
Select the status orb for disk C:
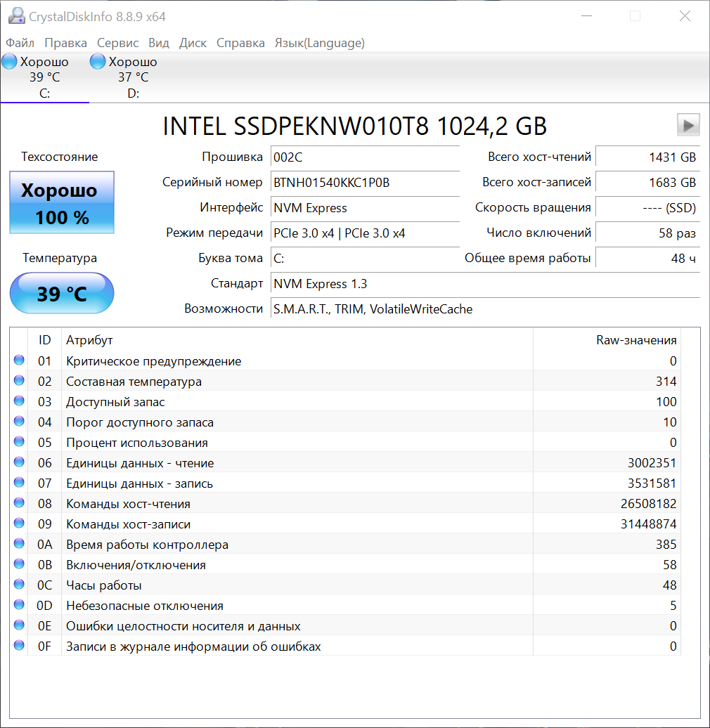[9, 62]
